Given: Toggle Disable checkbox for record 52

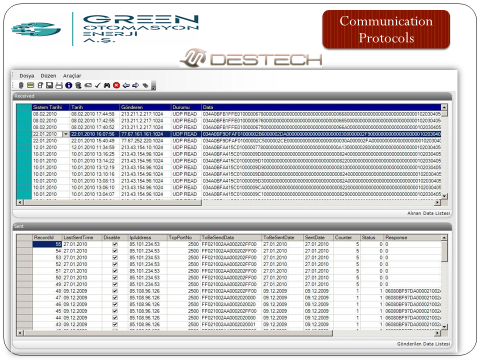Looking at the screenshot, I should 115,264.
